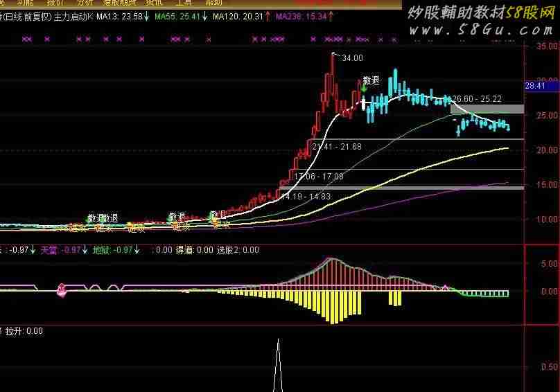Screen dimensions: 560x392
Task: Click the 撤退 signal near the peak
Action: 371,80
